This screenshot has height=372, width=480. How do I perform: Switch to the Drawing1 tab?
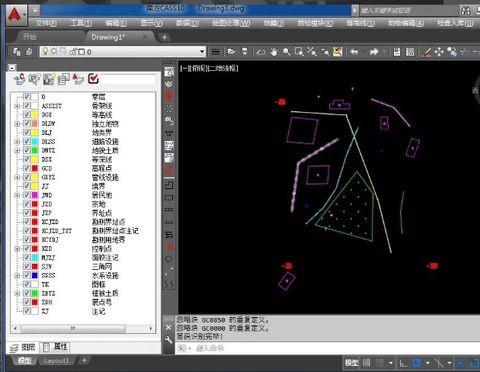[x=108, y=37]
